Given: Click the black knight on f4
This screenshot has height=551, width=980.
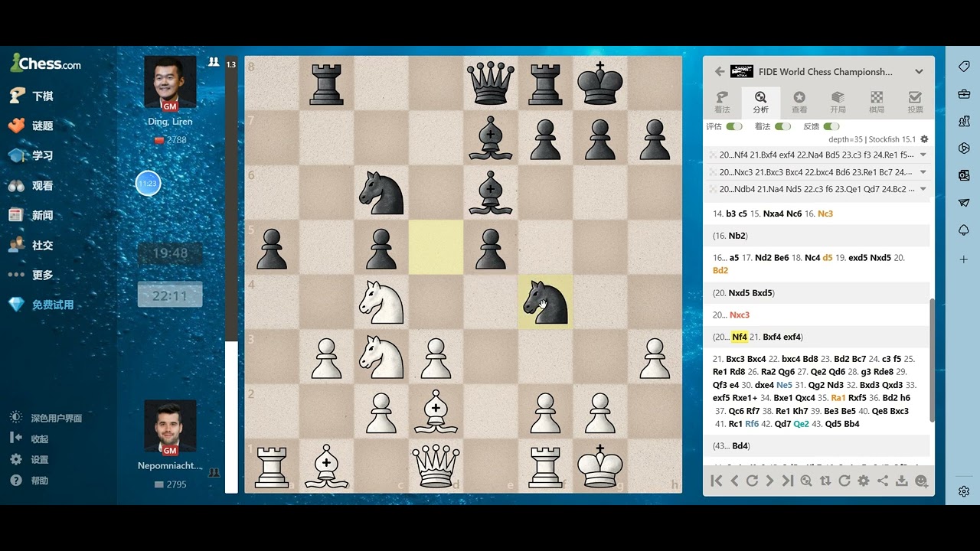Looking at the screenshot, I should click(x=544, y=302).
